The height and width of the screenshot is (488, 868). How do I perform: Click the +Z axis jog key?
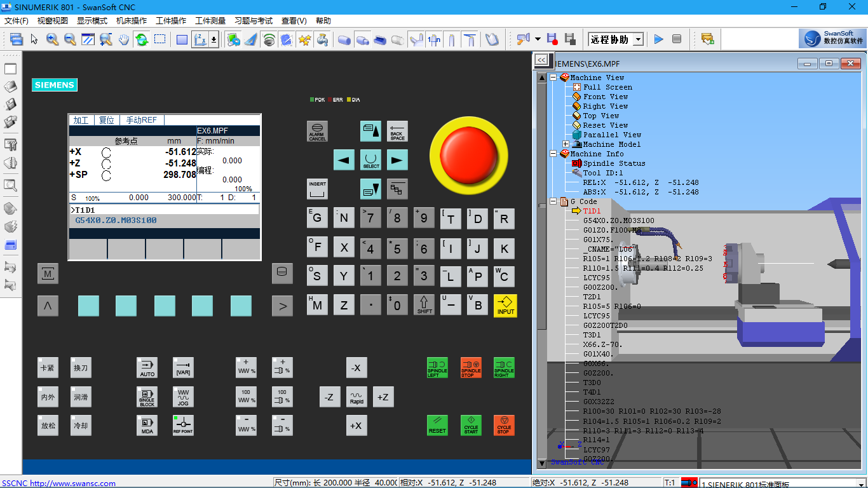[383, 397]
